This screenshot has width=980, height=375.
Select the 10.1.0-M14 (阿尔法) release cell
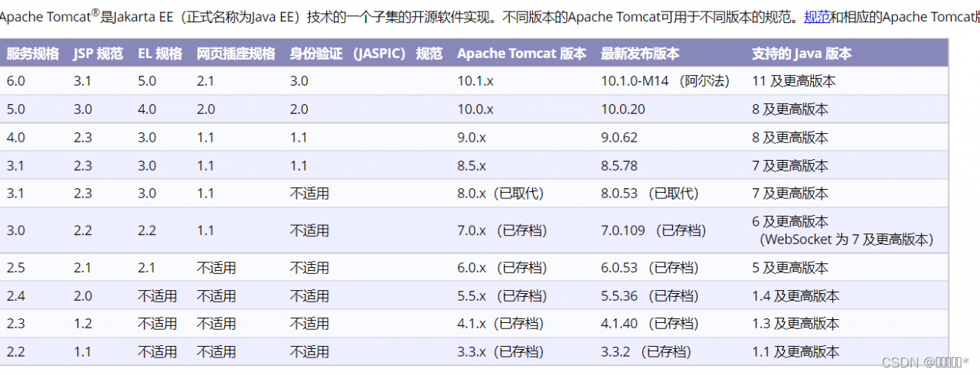(x=665, y=81)
